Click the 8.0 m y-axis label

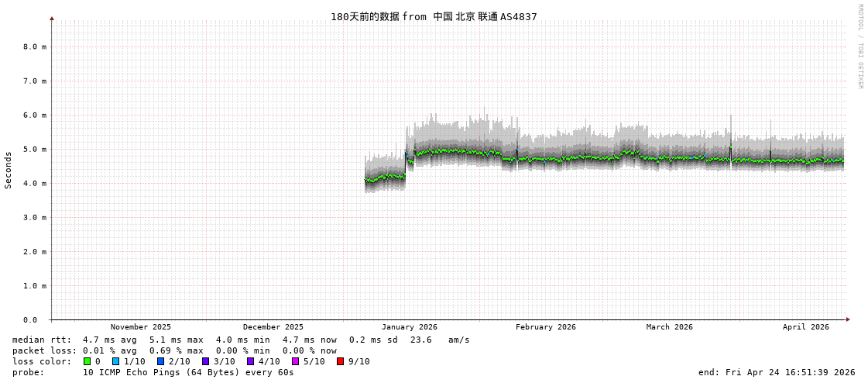[x=35, y=47]
